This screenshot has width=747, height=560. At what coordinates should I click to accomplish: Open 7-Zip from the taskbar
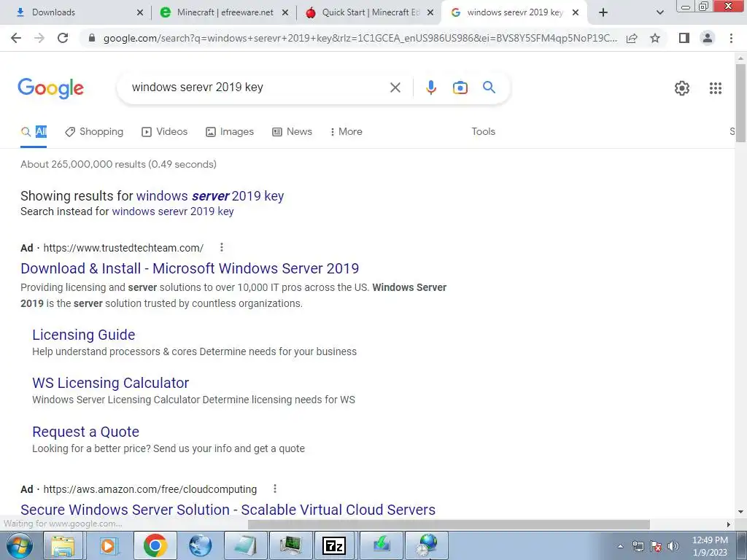point(334,545)
